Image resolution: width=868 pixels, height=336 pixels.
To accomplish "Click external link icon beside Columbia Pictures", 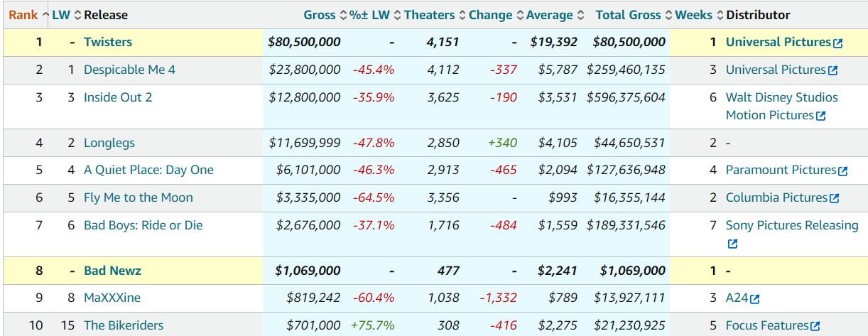I will coord(835,199).
